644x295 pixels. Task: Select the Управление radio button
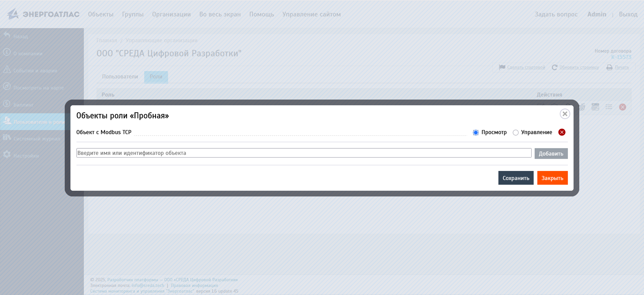pos(516,133)
